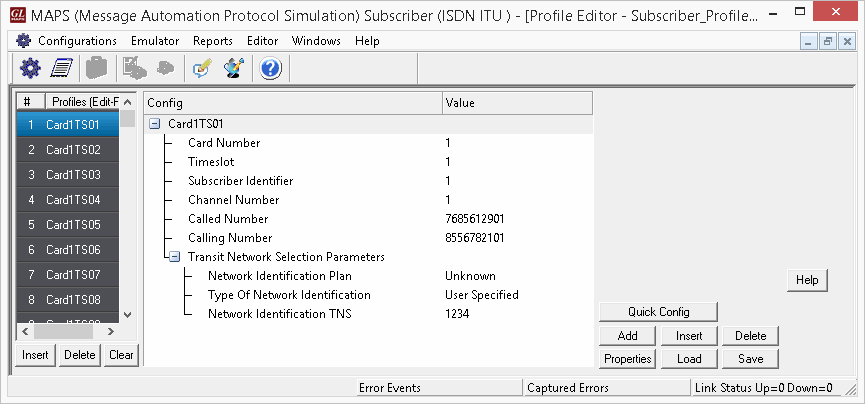The width and height of the screenshot is (865, 404).
Task: Click the paintbrush profile editor icon
Action: pos(234,68)
